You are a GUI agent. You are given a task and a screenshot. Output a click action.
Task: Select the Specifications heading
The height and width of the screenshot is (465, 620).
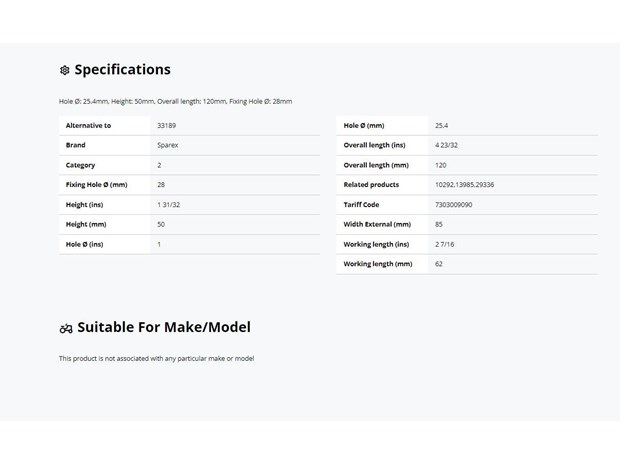point(123,70)
